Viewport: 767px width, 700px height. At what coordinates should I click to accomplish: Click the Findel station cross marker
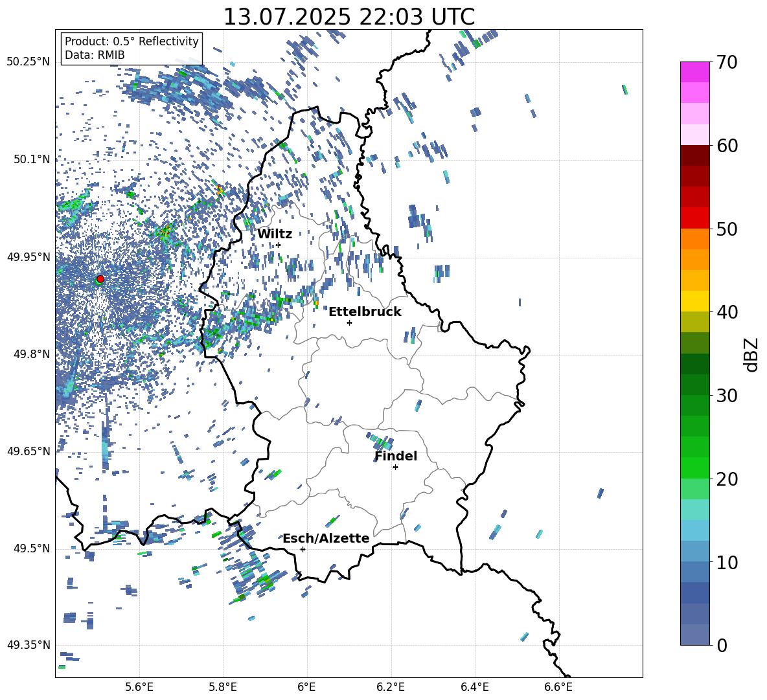tap(395, 468)
